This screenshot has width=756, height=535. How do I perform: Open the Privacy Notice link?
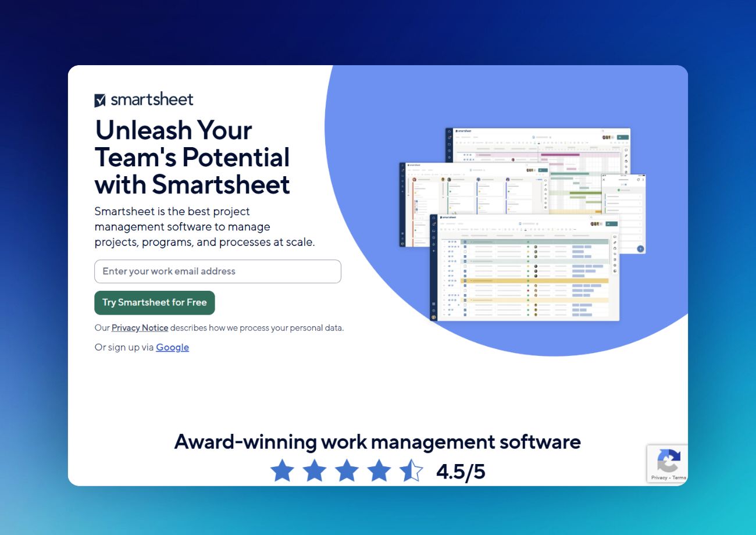pyautogui.click(x=140, y=328)
